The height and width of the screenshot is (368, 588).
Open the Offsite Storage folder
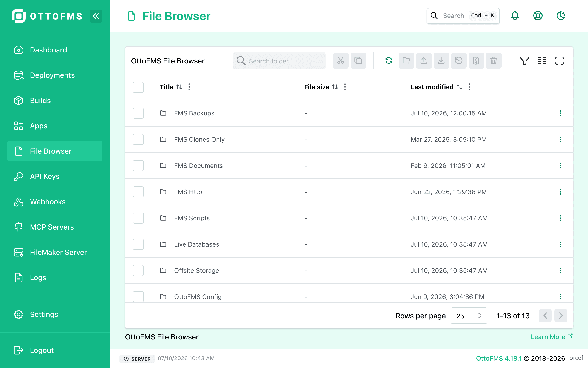tap(196, 271)
